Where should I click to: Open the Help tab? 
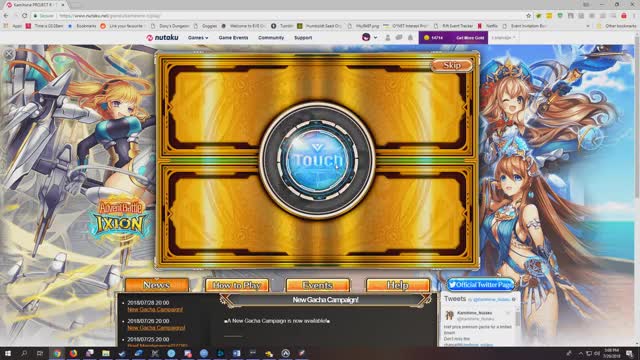tap(398, 285)
